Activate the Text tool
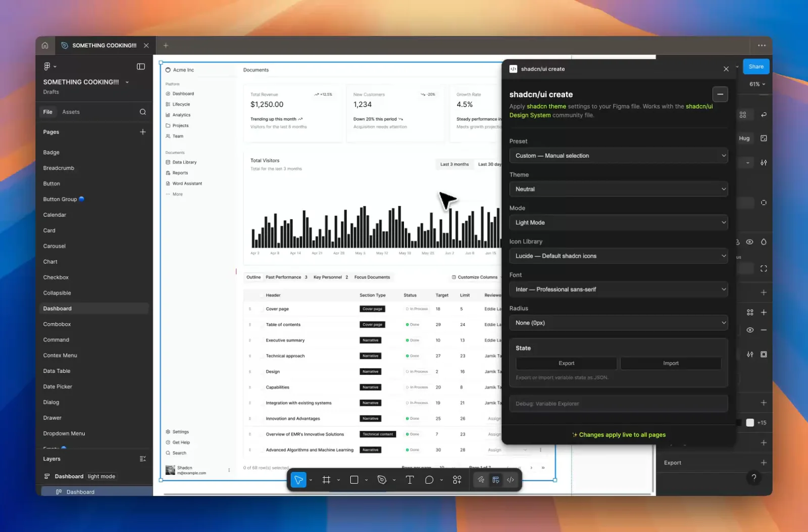This screenshot has width=808, height=532. [x=410, y=480]
